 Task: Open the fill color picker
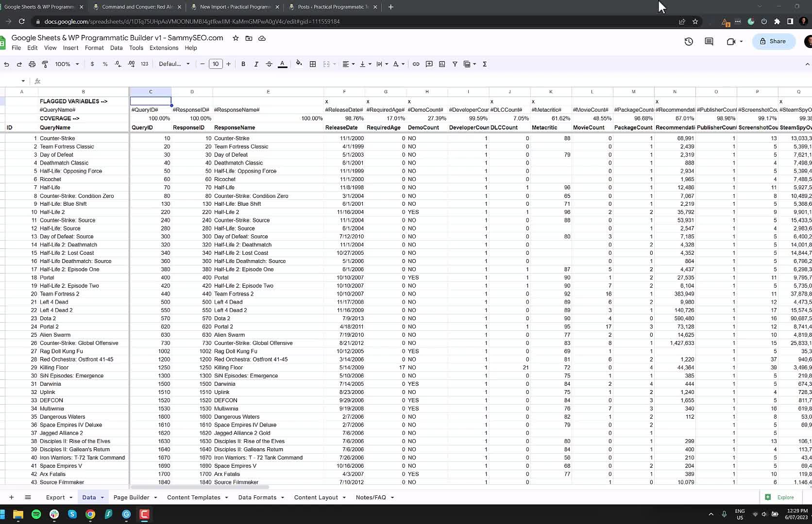tap(299, 64)
